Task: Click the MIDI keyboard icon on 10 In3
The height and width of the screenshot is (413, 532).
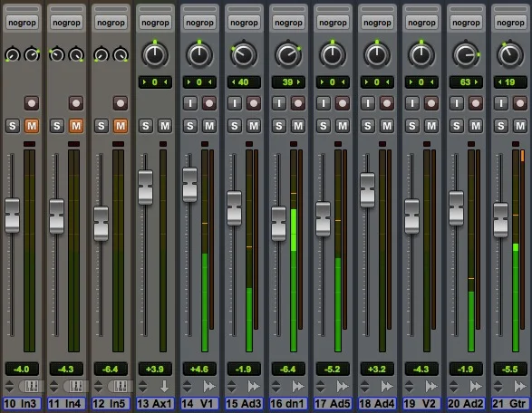Action: [x=32, y=386]
